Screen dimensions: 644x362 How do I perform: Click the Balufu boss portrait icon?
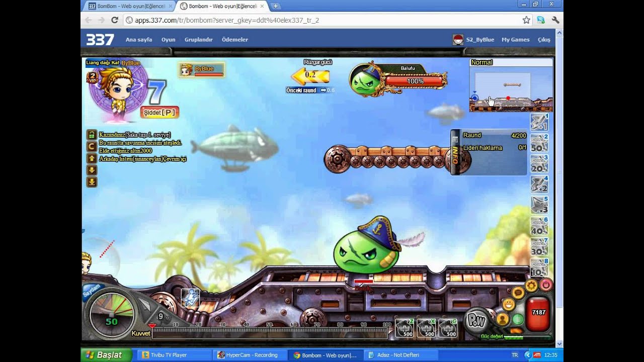point(366,80)
